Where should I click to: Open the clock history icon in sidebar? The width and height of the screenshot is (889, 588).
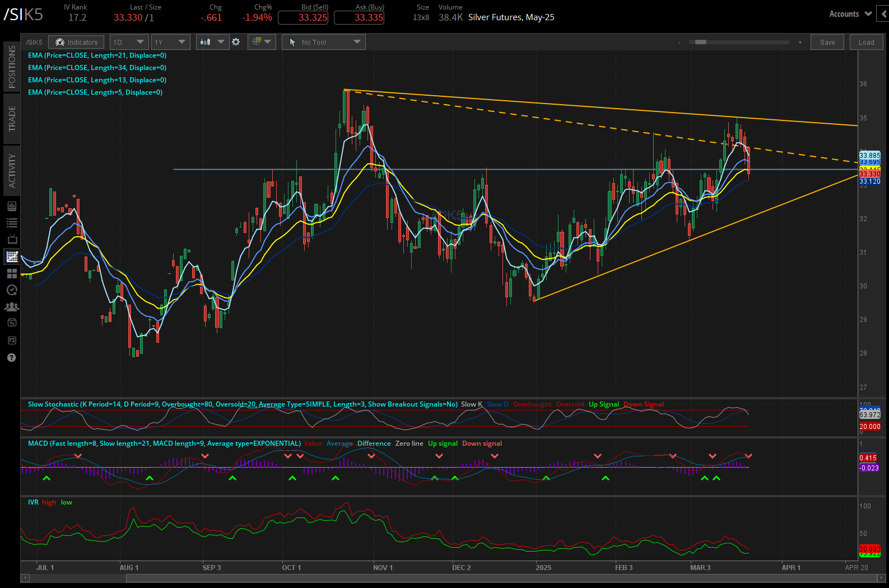click(x=12, y=290)
